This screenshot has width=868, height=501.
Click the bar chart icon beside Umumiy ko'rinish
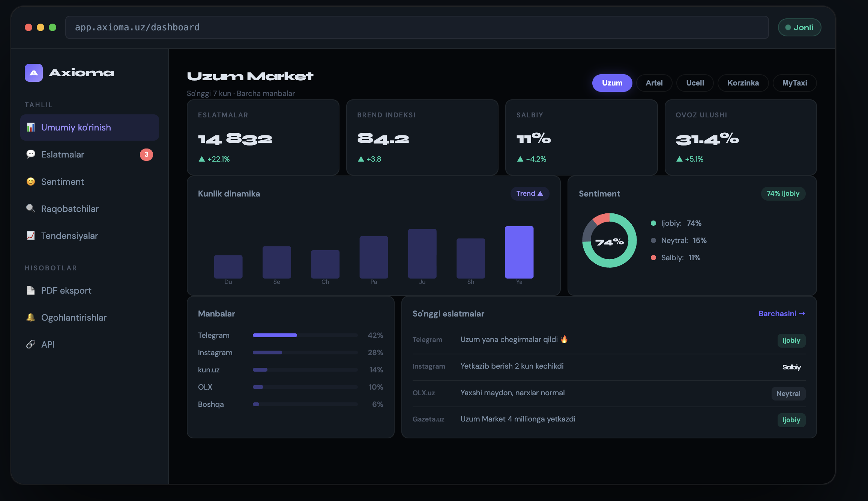tap(31, 127)
